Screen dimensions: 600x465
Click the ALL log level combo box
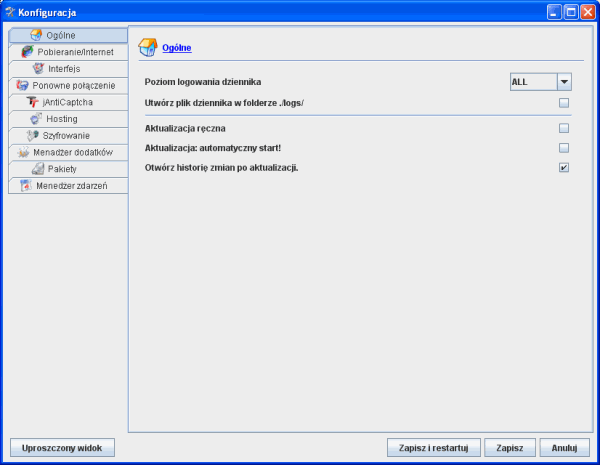532,82
